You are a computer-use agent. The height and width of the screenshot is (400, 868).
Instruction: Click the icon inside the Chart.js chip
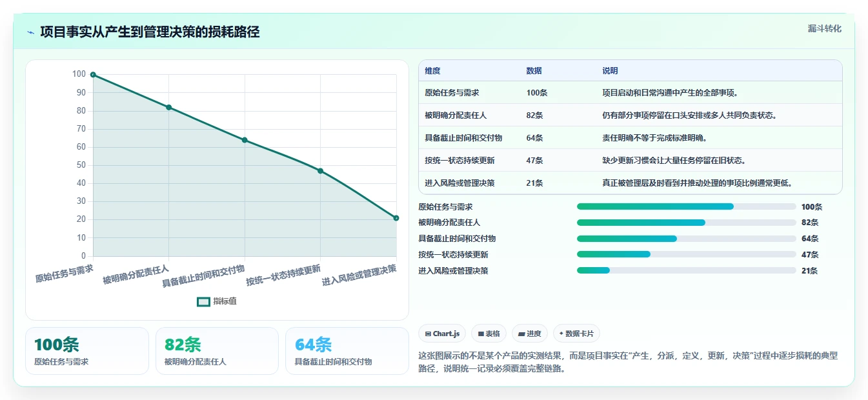coord(428,334)
